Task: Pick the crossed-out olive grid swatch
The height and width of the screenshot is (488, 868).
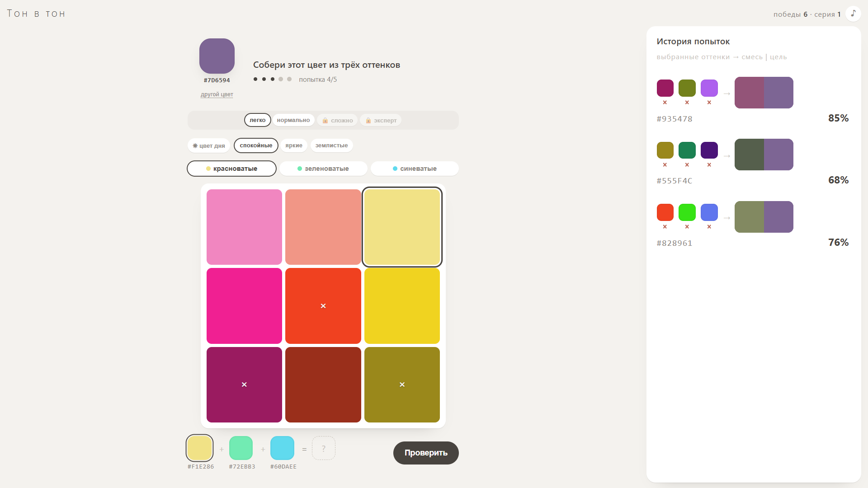Action: pos(402,385)
